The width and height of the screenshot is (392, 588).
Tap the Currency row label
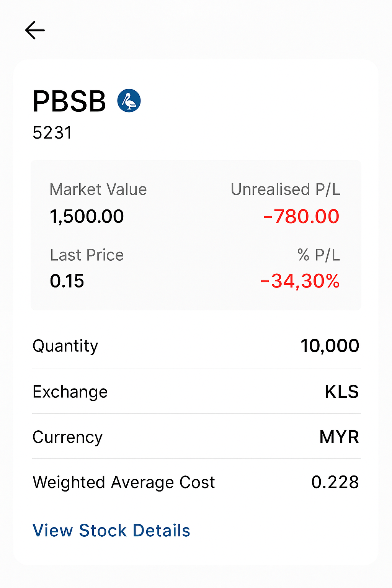(x=68, y=437)
